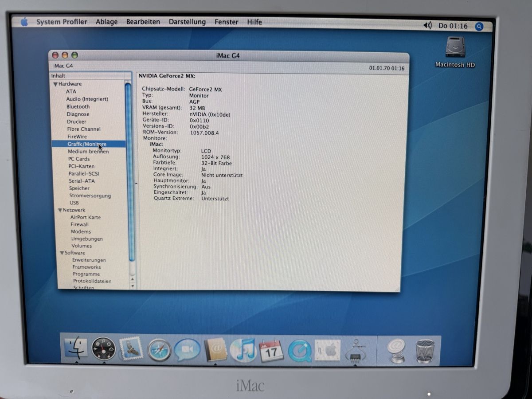532x399 pixels.
Task: Collapse the Netzwerk section triangle
Action: click(60, 210)
